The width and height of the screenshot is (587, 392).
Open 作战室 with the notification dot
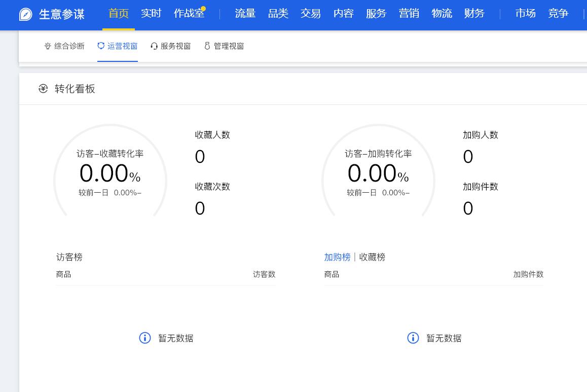(x=188, y=14)
